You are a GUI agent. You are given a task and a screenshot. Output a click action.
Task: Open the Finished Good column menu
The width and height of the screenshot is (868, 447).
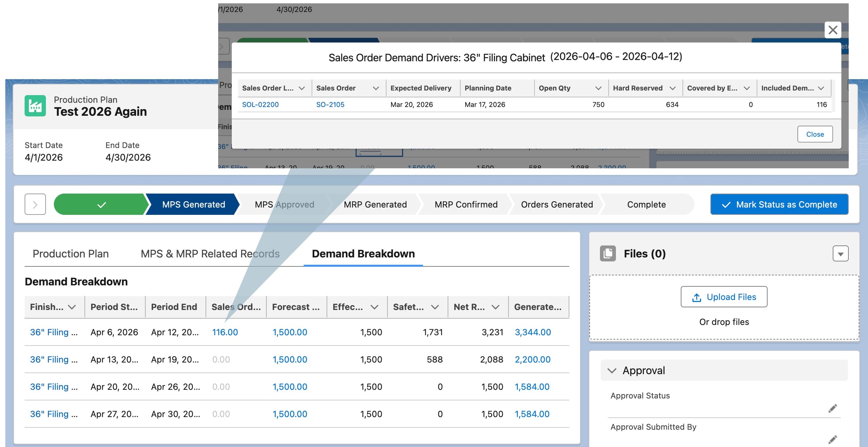click(72, 307)
